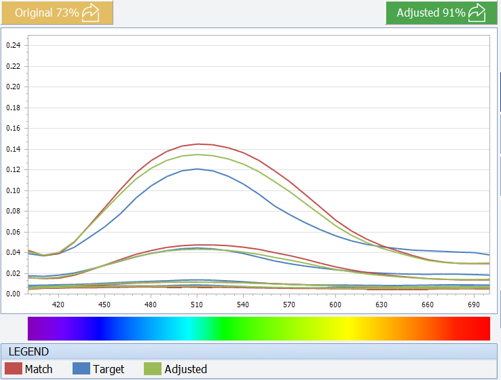Click the 0.12 y-axis label

[x=13, y=170]
